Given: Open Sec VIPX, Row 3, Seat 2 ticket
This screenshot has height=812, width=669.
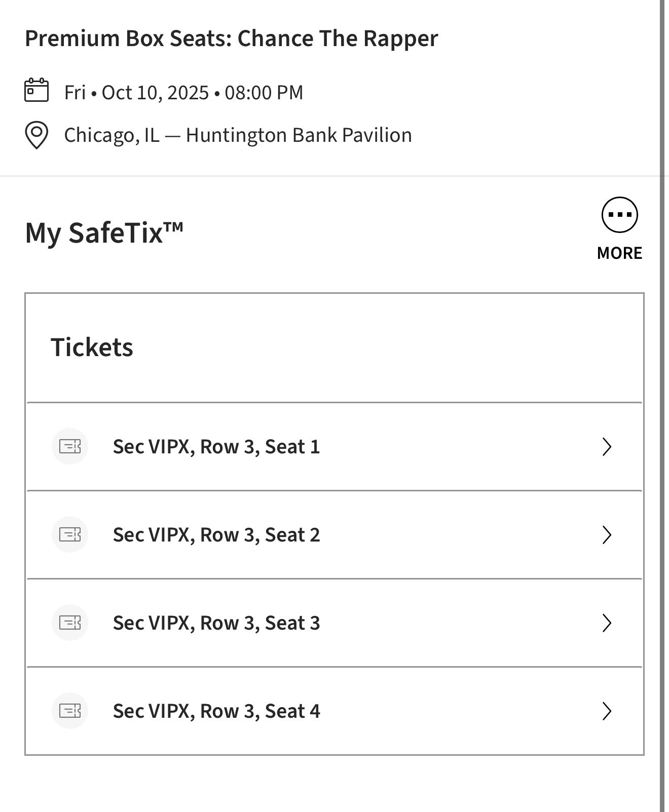Looking at the screenshot, I should click(216, 535).
